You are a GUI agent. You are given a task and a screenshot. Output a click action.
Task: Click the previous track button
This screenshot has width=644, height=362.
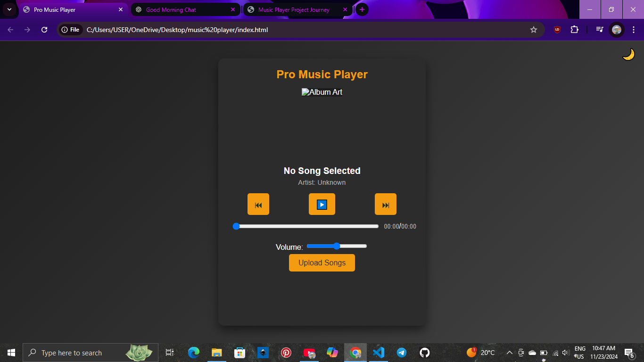tap(258, 204)
